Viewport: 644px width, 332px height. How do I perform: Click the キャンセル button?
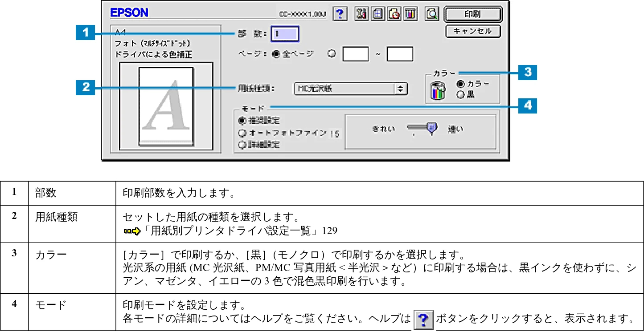pyautogui.click(x=472, y=31)
